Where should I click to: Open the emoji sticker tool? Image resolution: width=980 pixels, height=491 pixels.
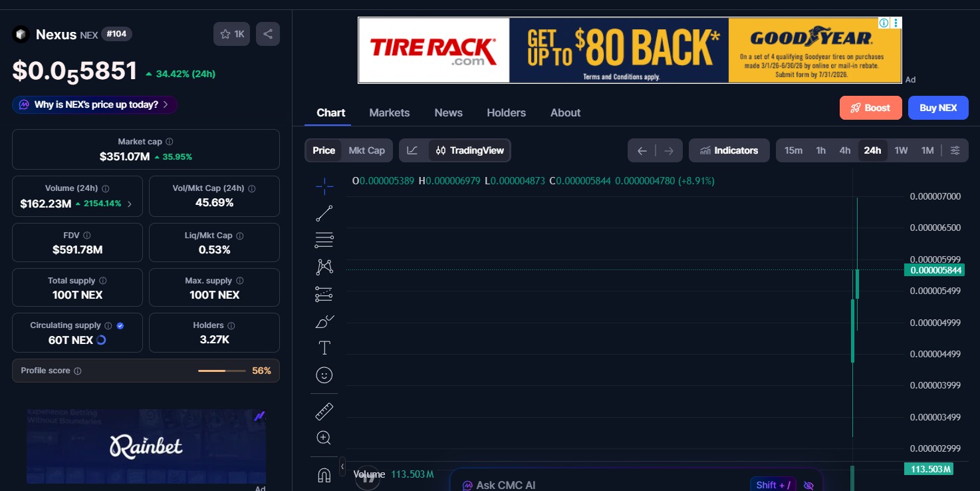coord(324,375)
